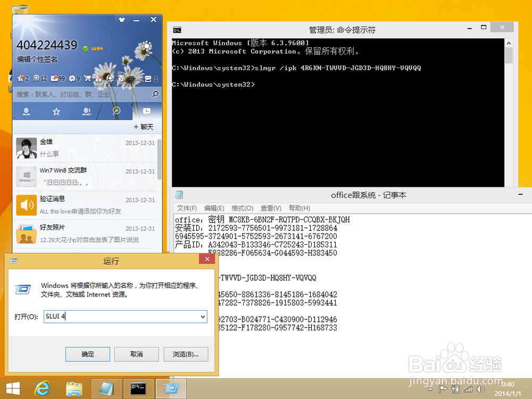This screenshot has width=532, height=399.
Task: Open the LV34 level badge
Action: (97, 48)
